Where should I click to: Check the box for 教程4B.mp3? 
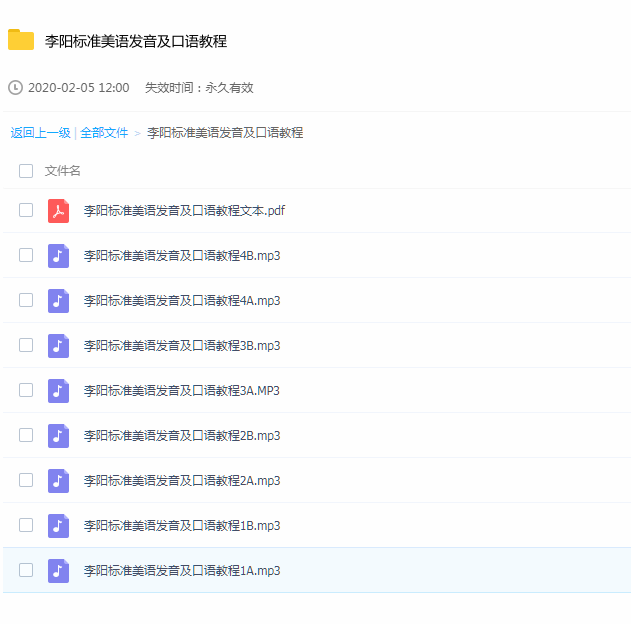tap(26, 255)
